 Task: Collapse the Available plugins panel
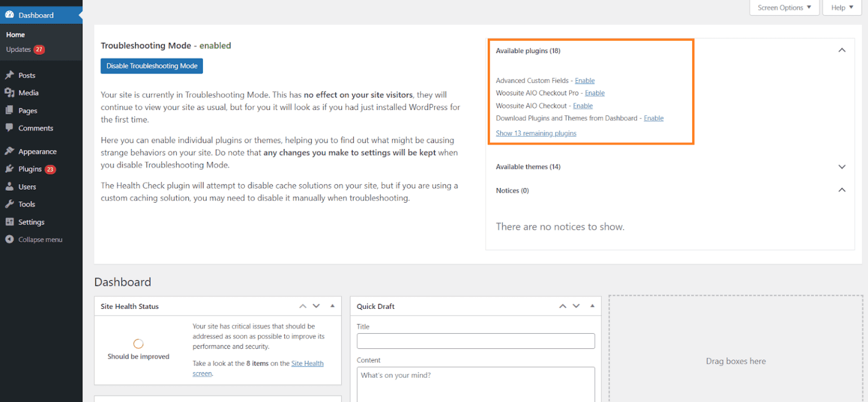tap(841, 50)
